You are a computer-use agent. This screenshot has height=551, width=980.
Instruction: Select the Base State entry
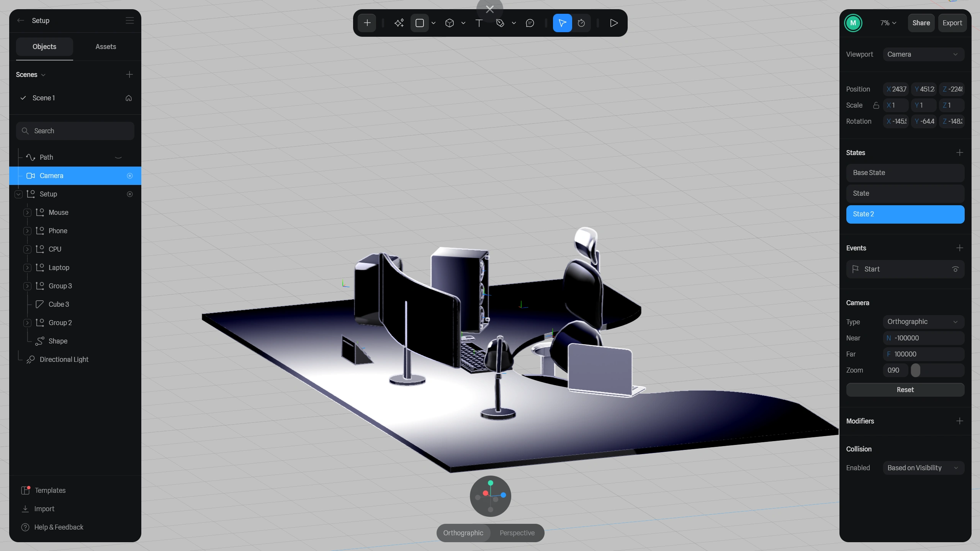tap(905, 173)
